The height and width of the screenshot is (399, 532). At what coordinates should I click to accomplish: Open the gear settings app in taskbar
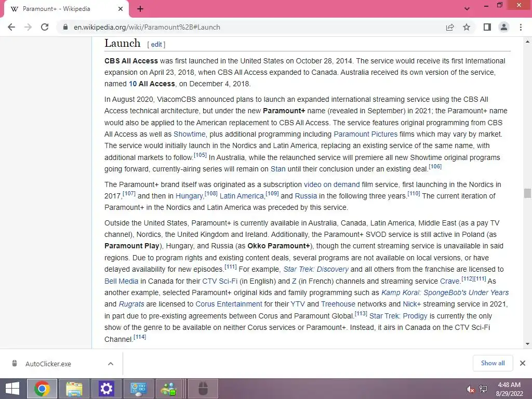click(106, 389)
